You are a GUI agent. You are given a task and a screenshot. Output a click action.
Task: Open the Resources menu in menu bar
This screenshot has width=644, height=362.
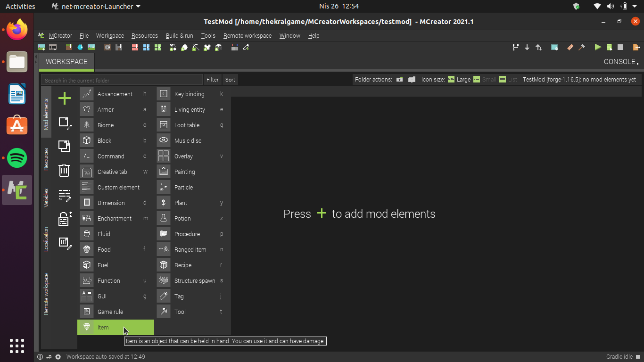[x=145, y=36]
